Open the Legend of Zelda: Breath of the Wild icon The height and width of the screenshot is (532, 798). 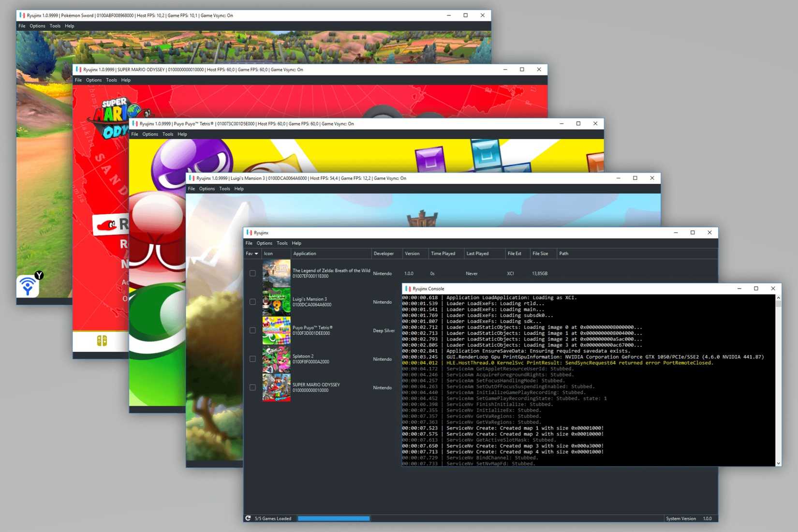click(276, 273)
